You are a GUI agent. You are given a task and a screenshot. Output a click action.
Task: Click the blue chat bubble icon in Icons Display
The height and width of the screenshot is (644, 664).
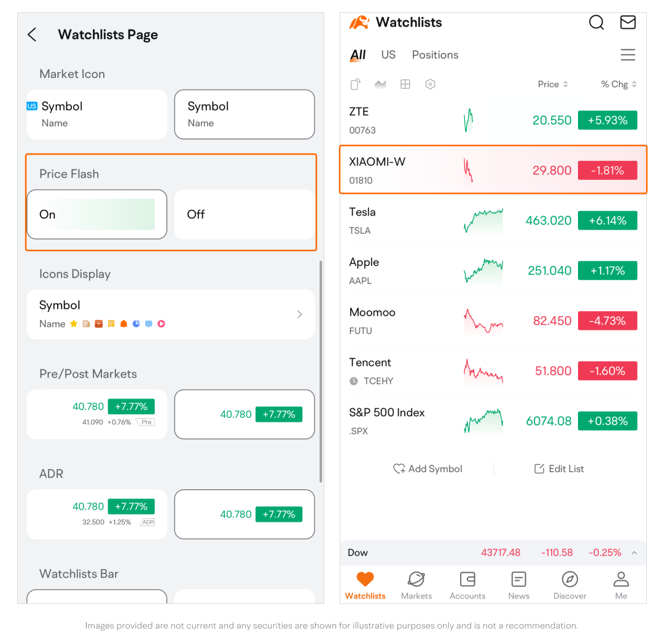pos(149,324)
